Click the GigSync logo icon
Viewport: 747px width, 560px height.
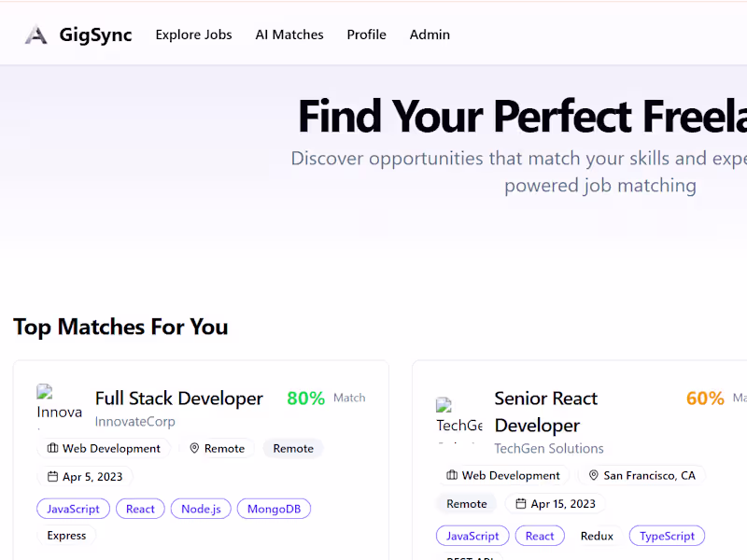coord(35,35)
